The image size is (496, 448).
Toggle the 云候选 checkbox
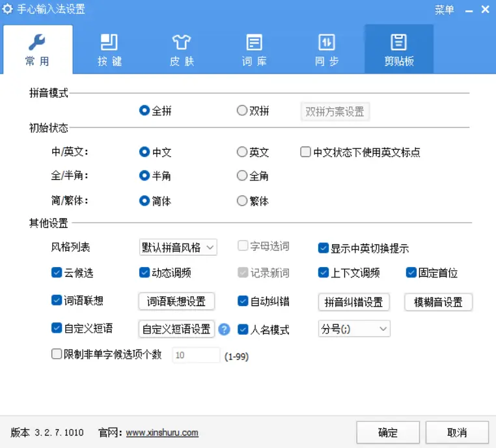click(72, 272)
